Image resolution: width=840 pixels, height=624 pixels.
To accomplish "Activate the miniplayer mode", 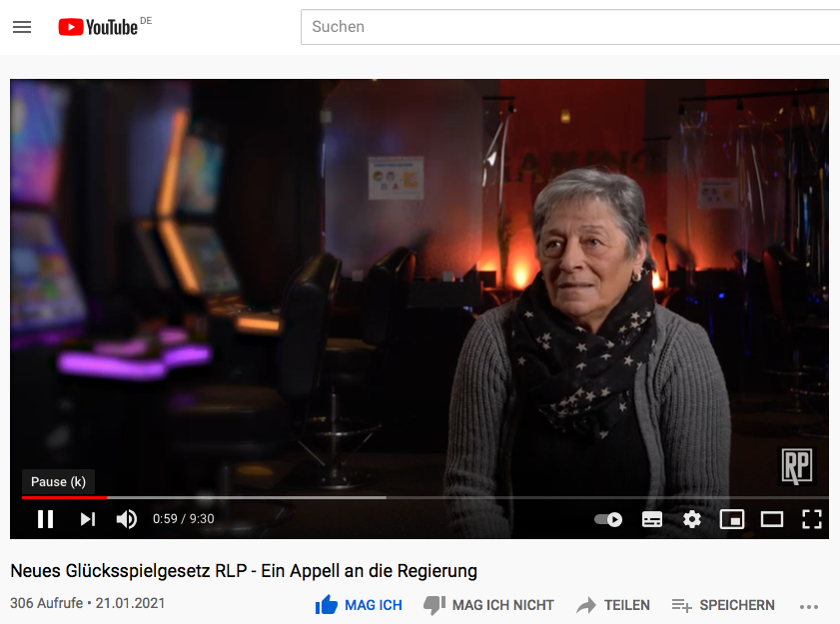I will pyautogui.click(x=732, y=519).
